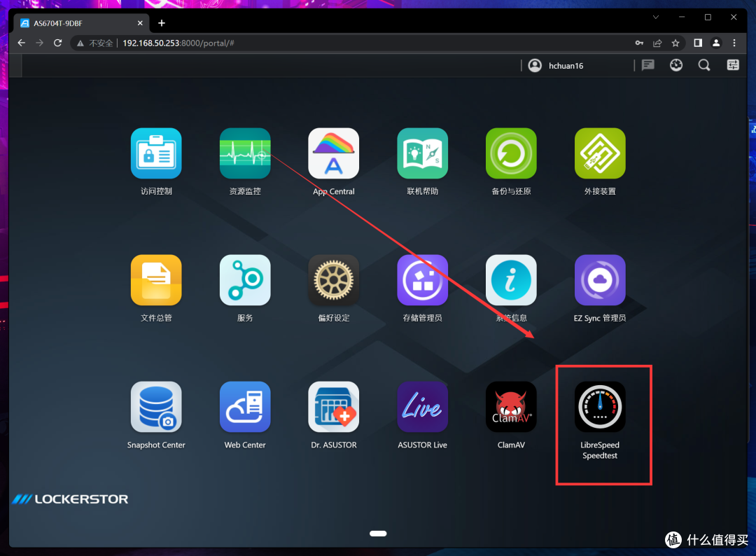Open 偏好设定 preferences gear icon
The image size is (756, 556).
pyautogui.click(x=334, y=280)
